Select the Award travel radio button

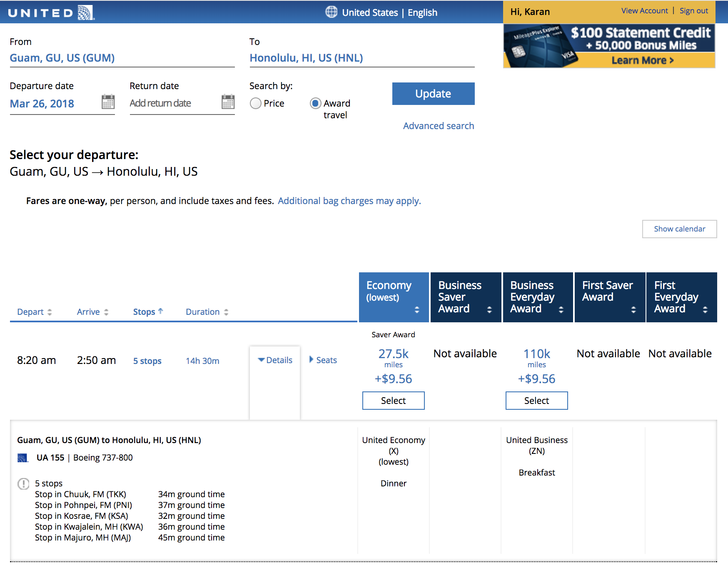(316, 103)
